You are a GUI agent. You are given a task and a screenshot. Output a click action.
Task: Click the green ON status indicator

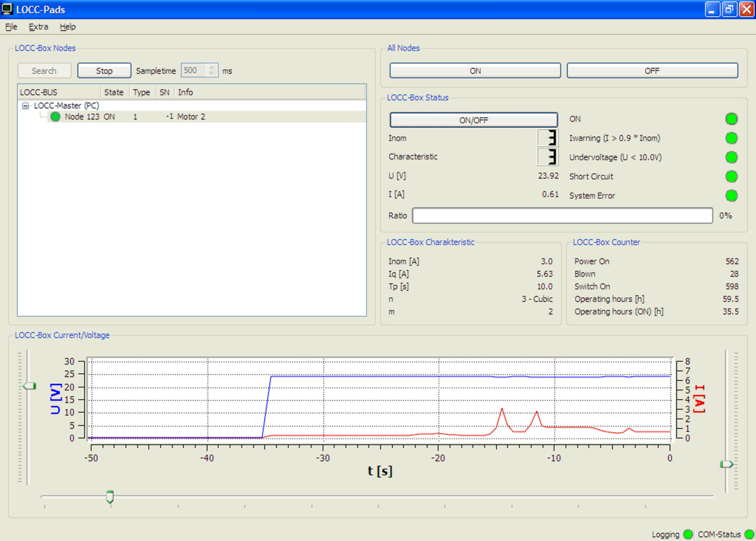point(731,119)
